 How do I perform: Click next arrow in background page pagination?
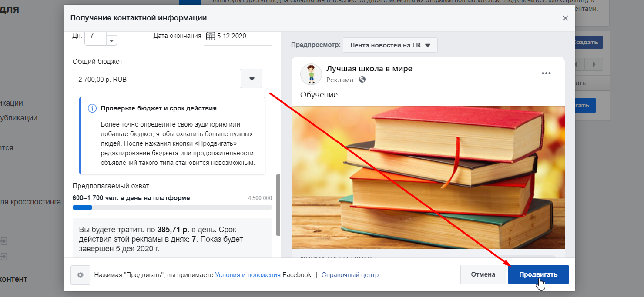(594, 64)
